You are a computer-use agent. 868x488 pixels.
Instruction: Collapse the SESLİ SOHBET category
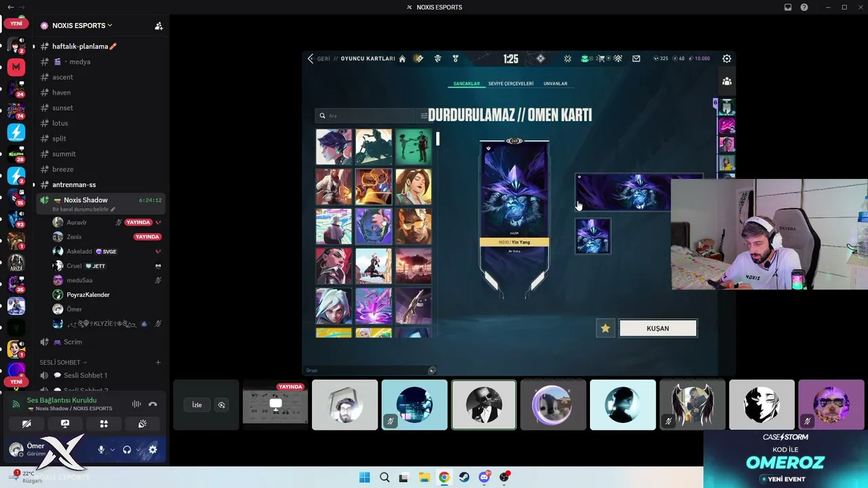click(63, 363)
